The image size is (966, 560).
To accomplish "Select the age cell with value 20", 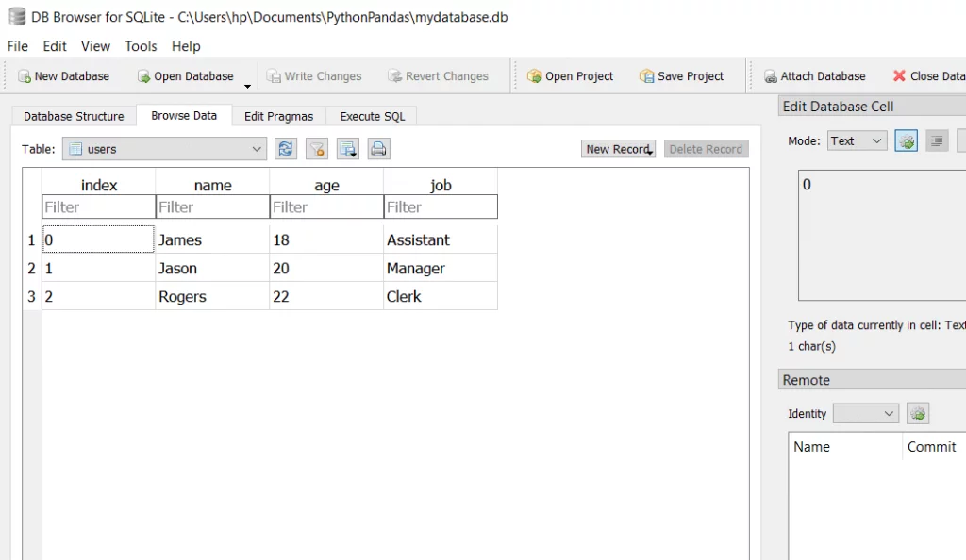I will pos(326,268).
